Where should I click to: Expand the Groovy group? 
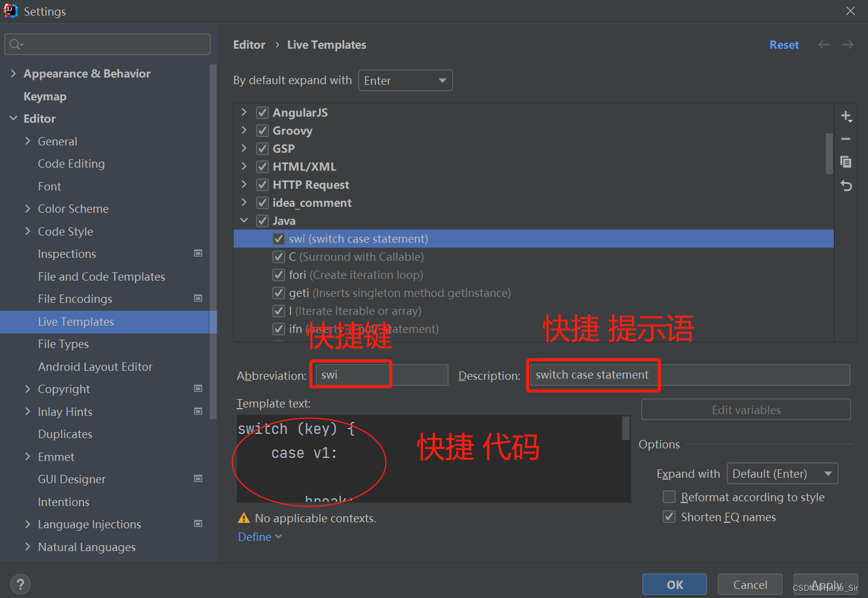(244, 130)
